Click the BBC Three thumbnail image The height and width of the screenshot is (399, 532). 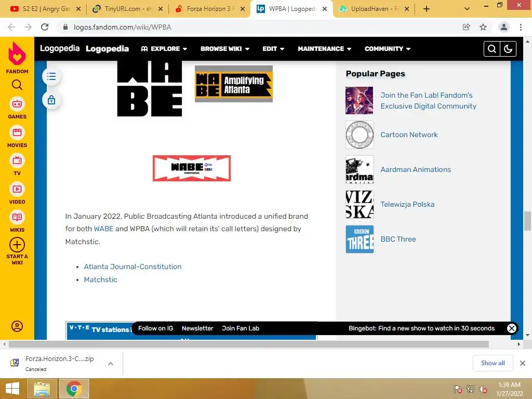point(360,239)
